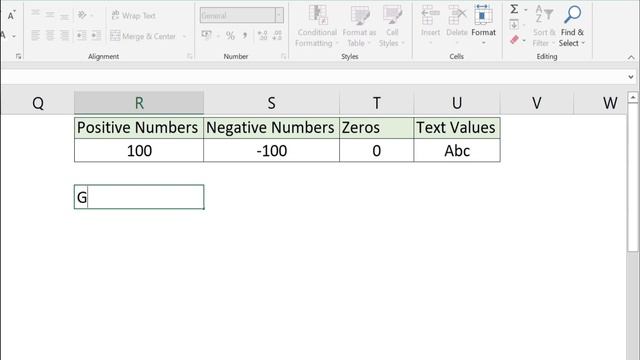Screen dimensions: 640x360
Task: Expand the AutoSum dropdown arrow
Action: (x=526, y=9)
